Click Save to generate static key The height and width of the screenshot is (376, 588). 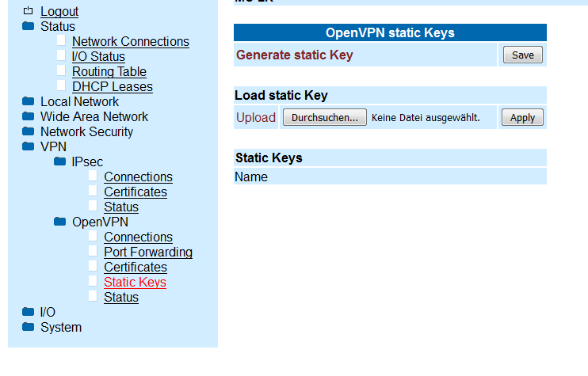(523, 55)
